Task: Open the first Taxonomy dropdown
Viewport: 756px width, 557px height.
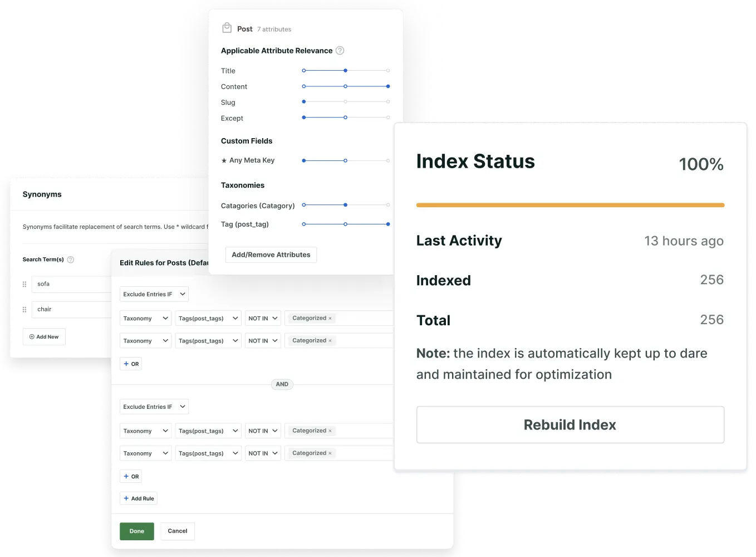Action: (x=145, y=318)
